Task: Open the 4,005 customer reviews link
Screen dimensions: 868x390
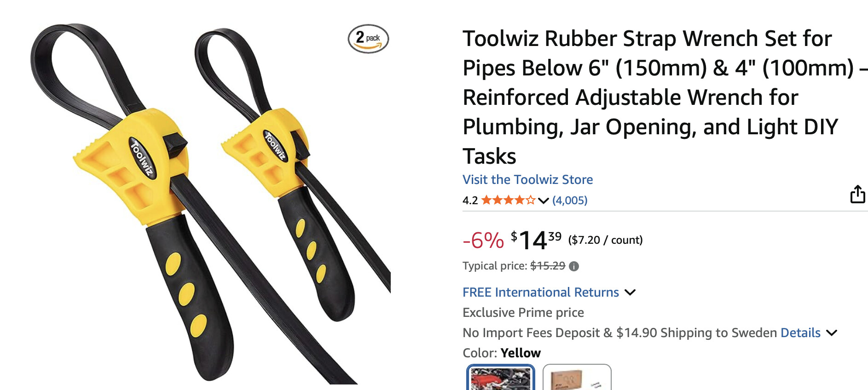Action: [570, 200]
